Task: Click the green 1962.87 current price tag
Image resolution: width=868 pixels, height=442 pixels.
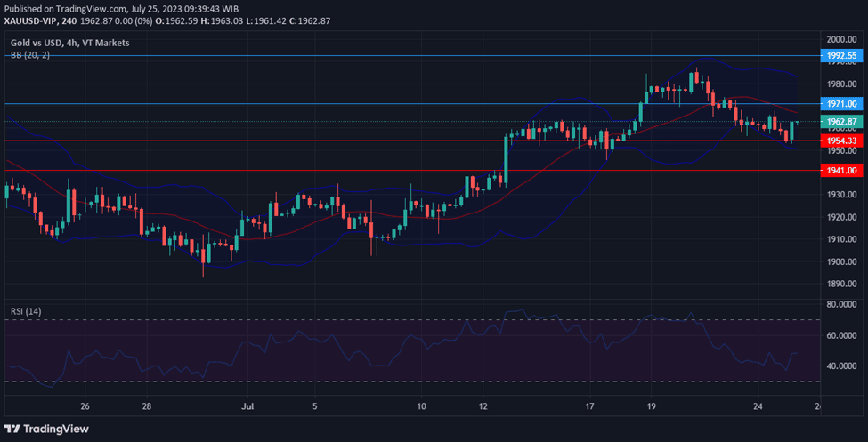Action: coord(840,122)
